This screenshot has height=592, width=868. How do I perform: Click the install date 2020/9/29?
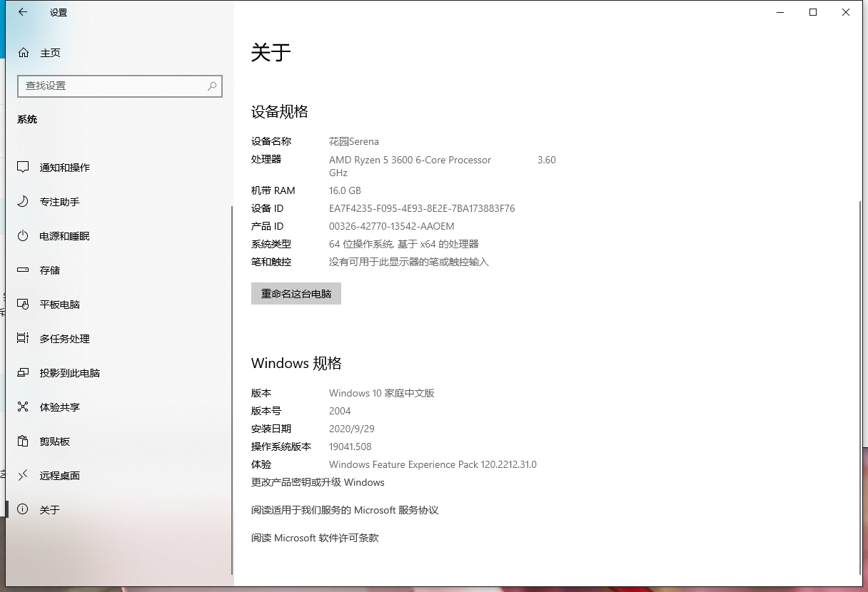click(352, 429)
